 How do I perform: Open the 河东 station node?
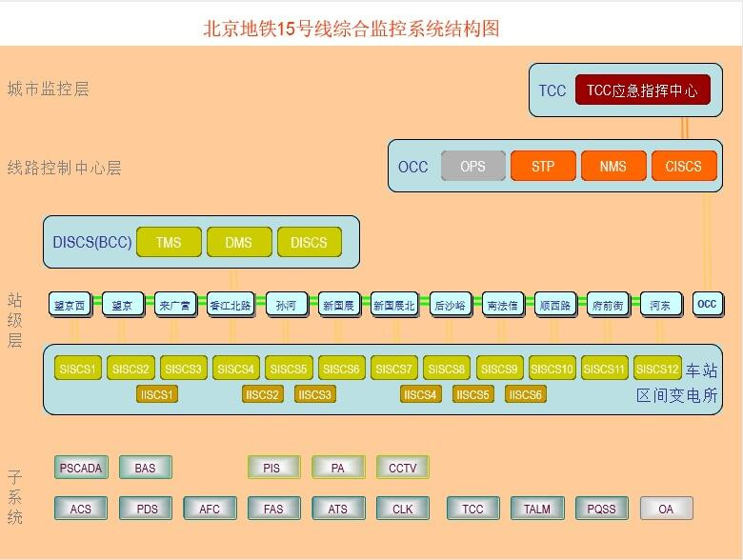coord(661,305)
